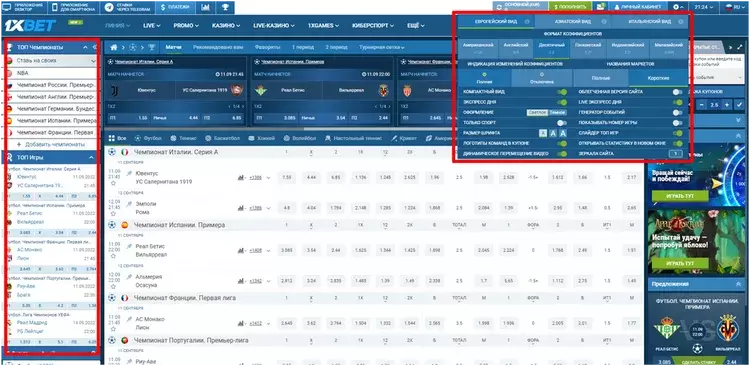Click the soccer ball icon in the breadcrumb bar
750x366 pixels.
pyautogui.click(x=132, y=47)
